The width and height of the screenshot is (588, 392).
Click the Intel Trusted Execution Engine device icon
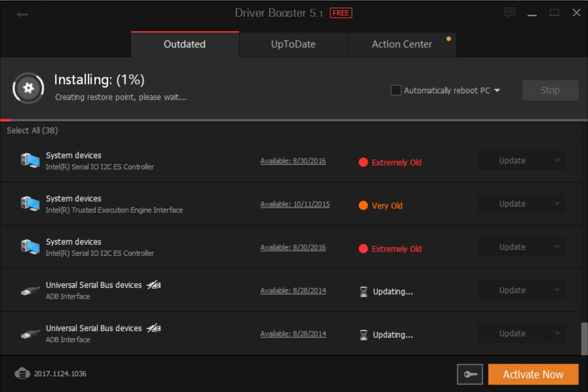click(30, 204)
